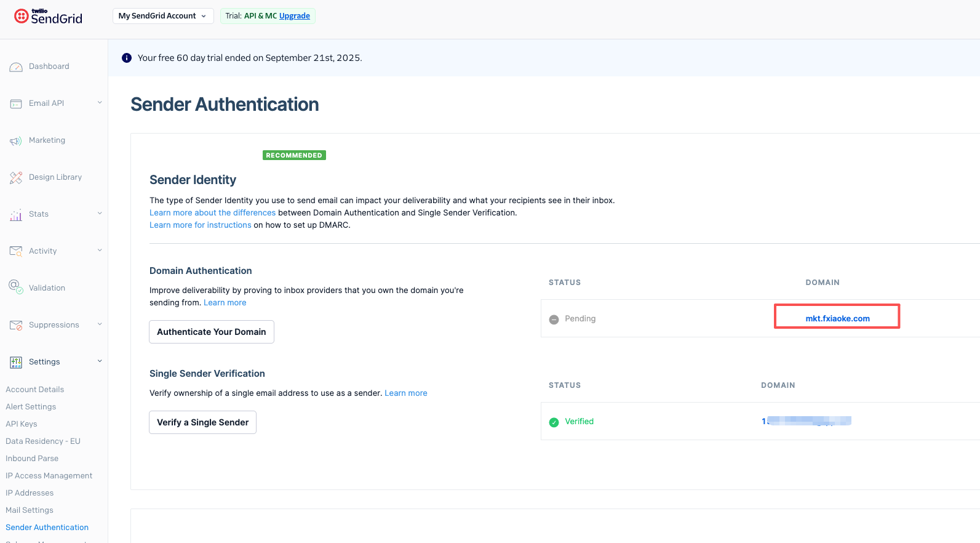Click the Stats chart icon
Viewport: 980px width, 543px height.
pos(16,215)
